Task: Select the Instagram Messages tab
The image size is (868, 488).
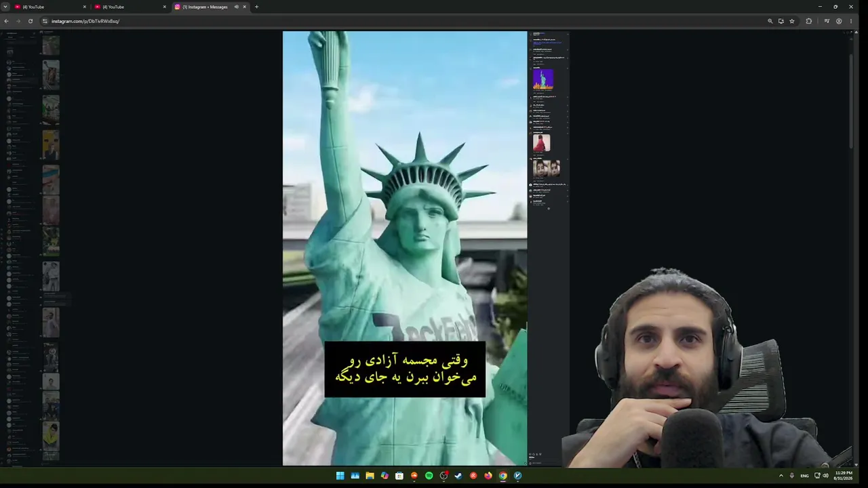Action: pyautogui.click(x=210, y=7)
